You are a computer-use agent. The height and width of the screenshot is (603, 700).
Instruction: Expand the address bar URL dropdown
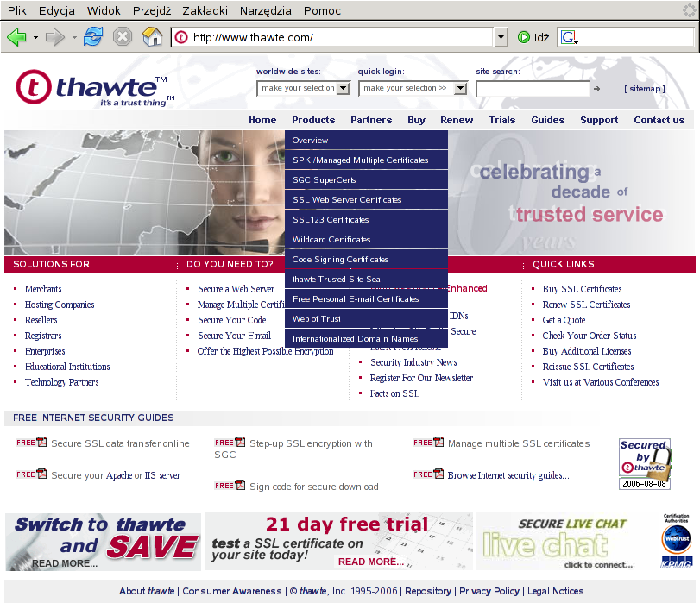pyautogui.click(x=501, y=37)
